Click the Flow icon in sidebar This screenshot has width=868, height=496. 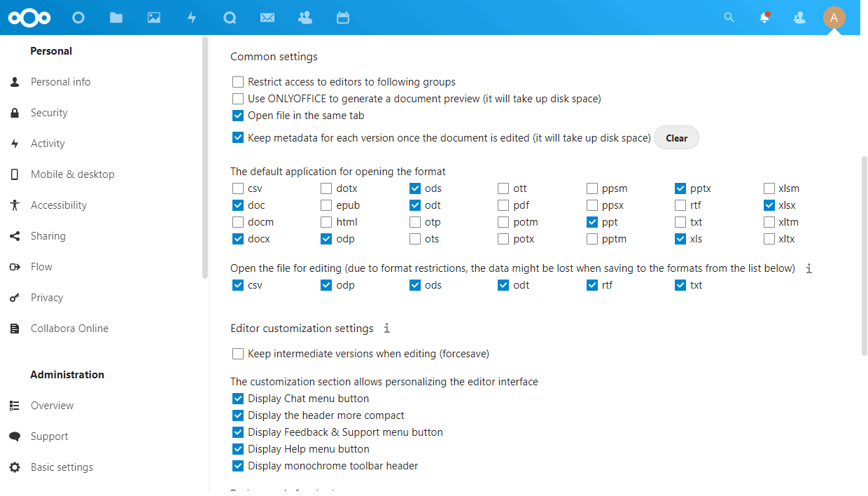(15, 267)
